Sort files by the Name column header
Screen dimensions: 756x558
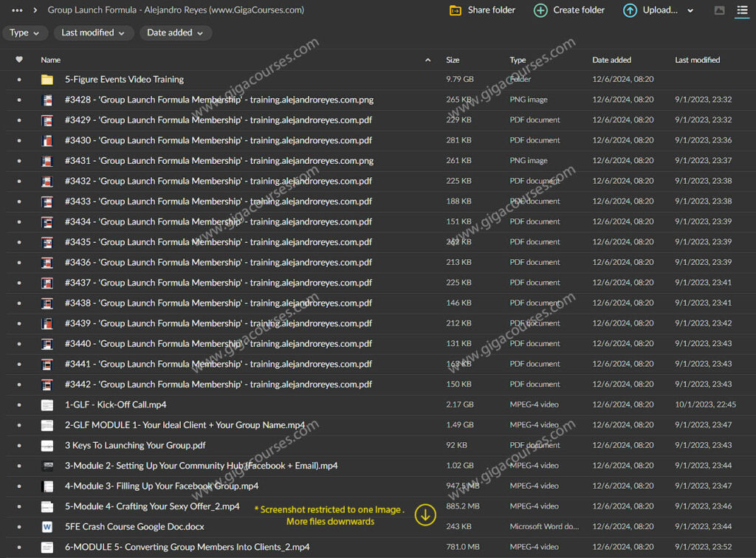coord(51,60)
